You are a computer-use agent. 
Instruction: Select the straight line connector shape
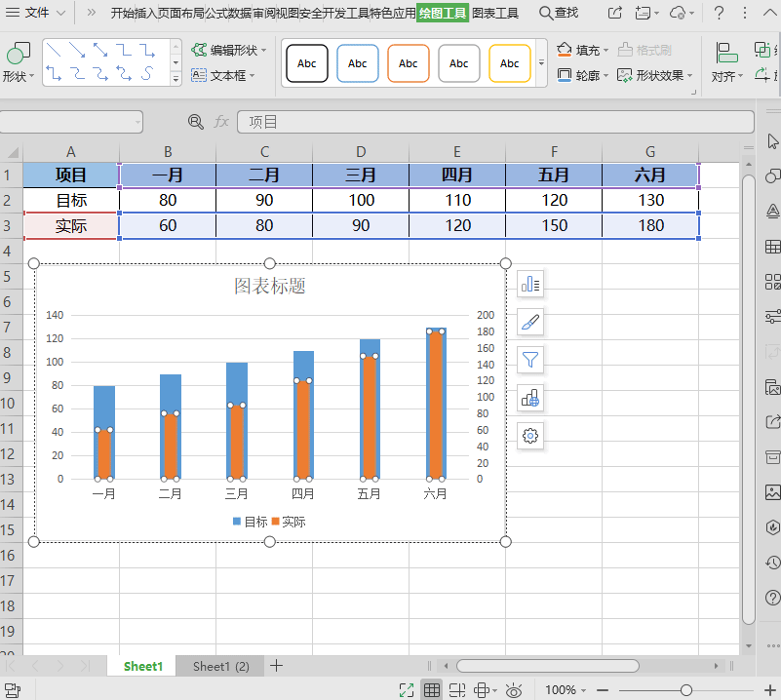[54, 50]
